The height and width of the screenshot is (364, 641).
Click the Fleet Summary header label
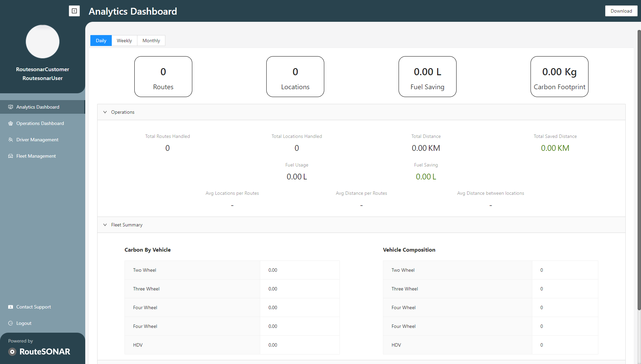(127, 225)
